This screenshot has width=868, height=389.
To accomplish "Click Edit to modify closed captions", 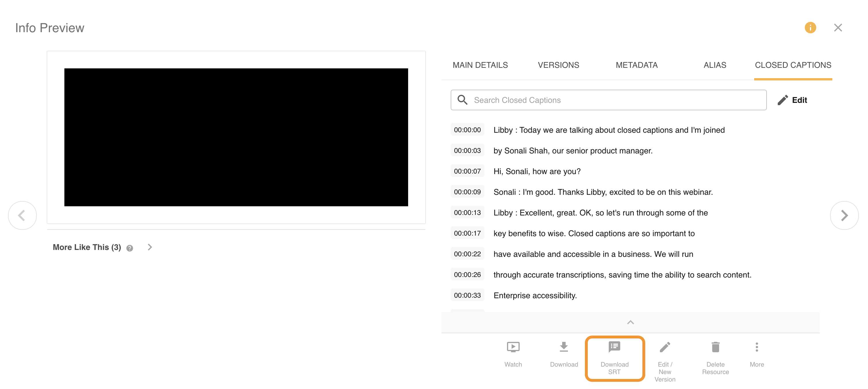I will coord(792,100).
